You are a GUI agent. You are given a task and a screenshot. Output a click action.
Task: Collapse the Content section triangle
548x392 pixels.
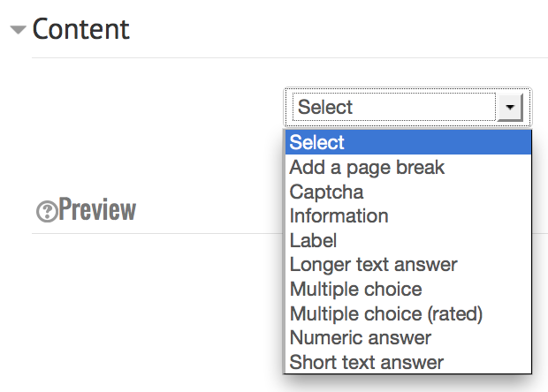coord(19,30)
